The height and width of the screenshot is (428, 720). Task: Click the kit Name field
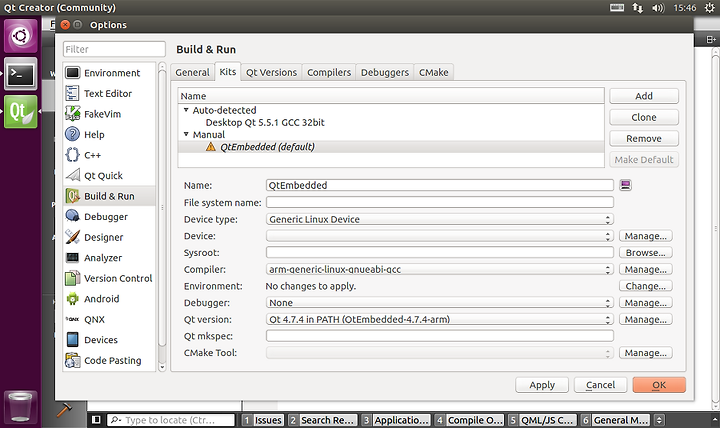tap(440, 185)
